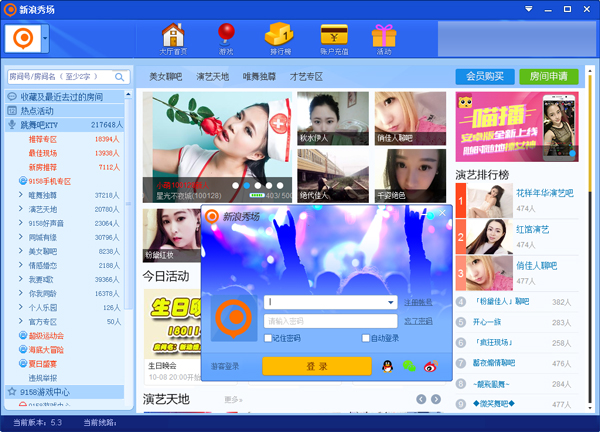Screen dimensions: 600x432
Task: Open 红馆演艺 in the ranking list
Action: coord(532,229)
